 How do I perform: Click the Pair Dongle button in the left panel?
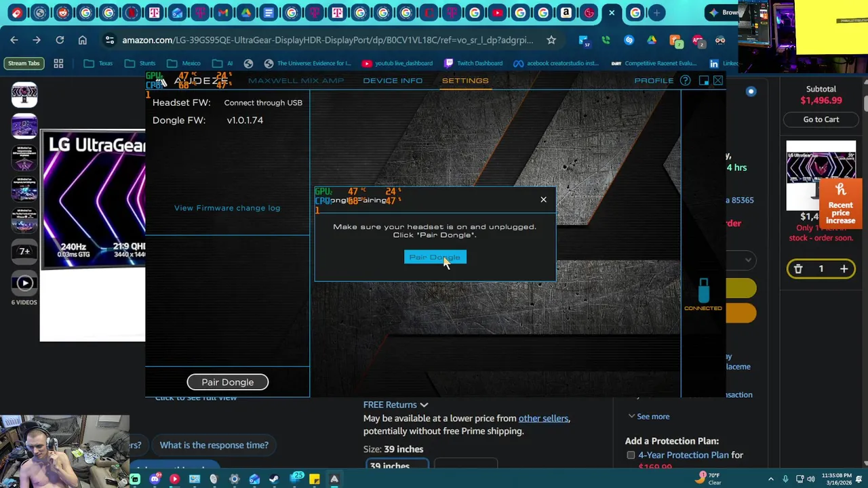tap(228, 382)
